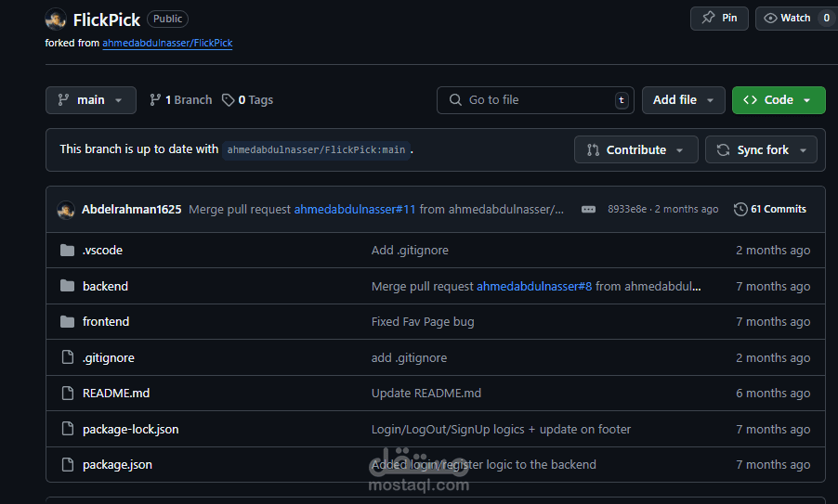Click the .vscode folder icon
838x504 pixels.
click(67, 250)
